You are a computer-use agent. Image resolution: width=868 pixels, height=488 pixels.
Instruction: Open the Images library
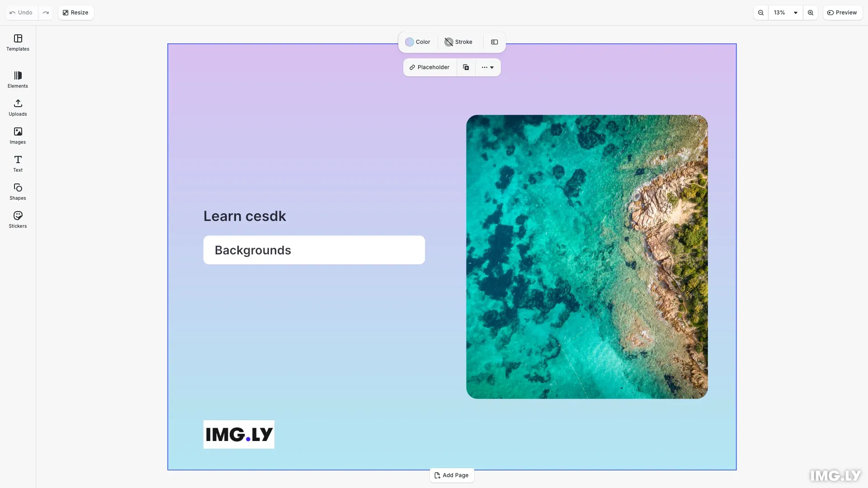click(18, 136)
